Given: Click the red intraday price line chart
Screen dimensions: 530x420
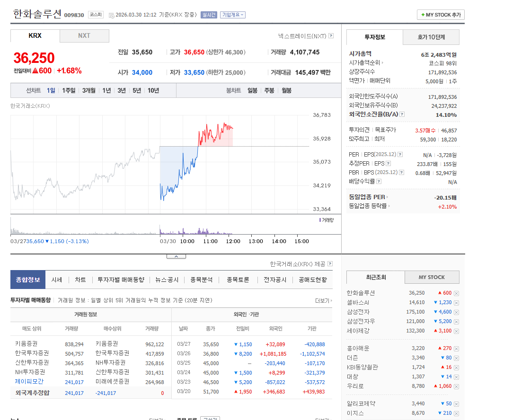Looking at the screenshot, I should (216, 133).
